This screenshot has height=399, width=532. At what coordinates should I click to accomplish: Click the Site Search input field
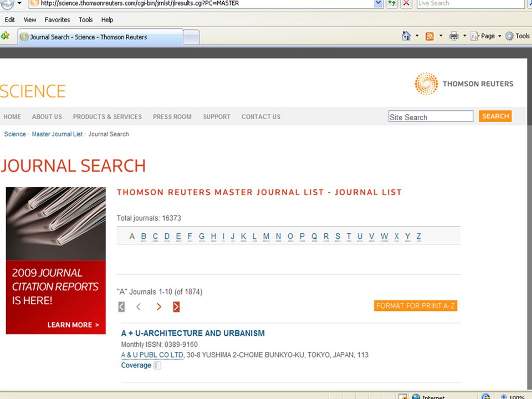click(x=431, y=116)
